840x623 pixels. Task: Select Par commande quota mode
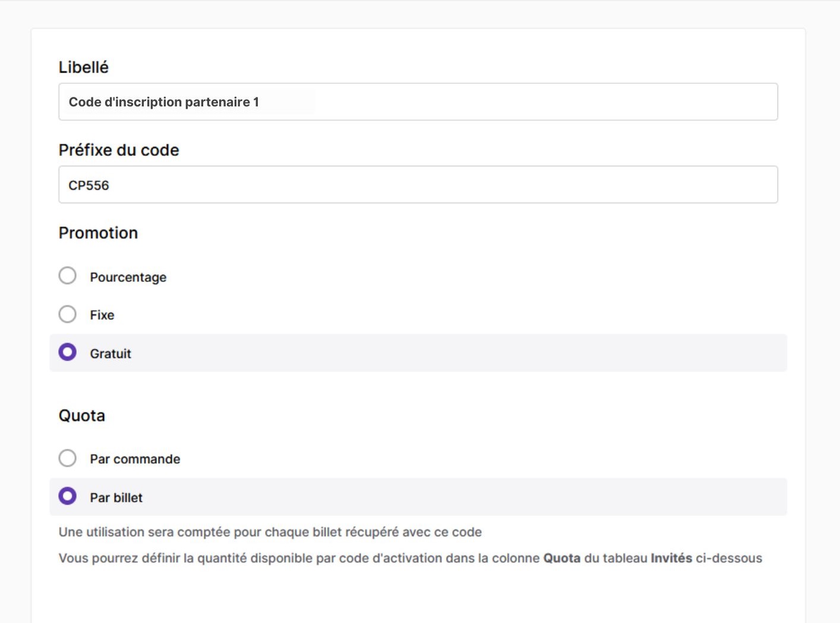68,458
